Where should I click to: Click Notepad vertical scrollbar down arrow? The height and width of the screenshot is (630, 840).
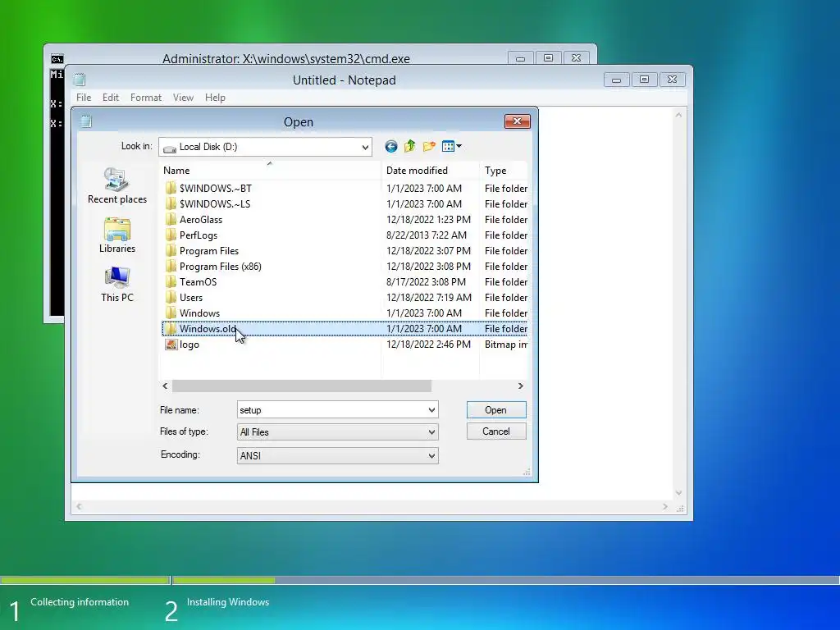[x=678, y=493]
